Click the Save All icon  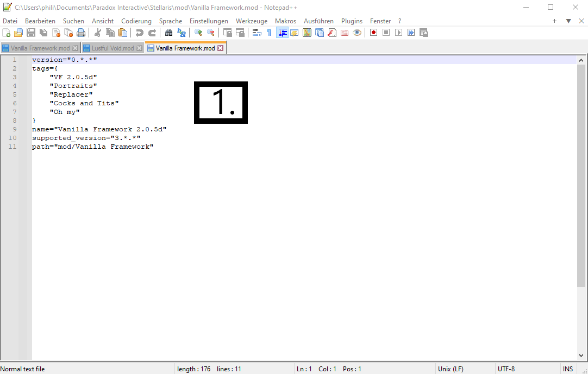pos(43,33)
